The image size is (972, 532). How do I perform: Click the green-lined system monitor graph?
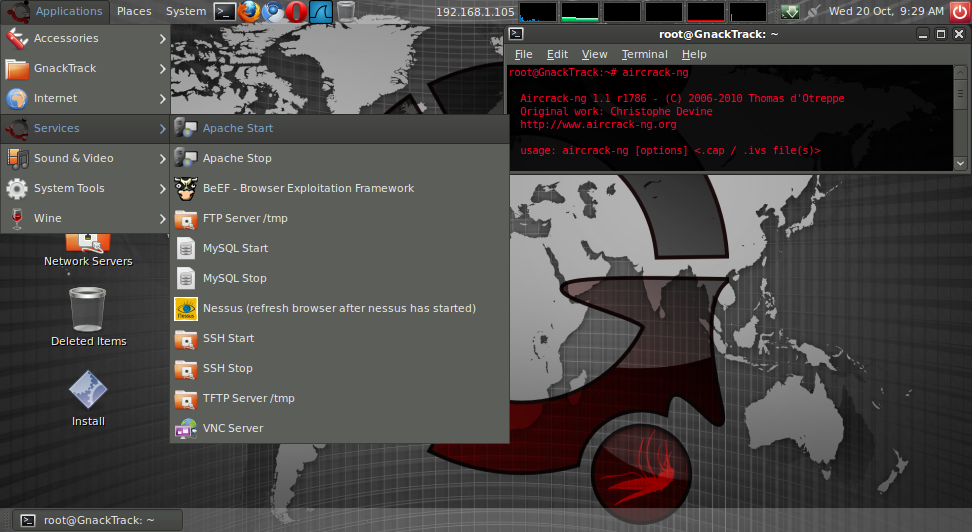[x=580, y=12]
